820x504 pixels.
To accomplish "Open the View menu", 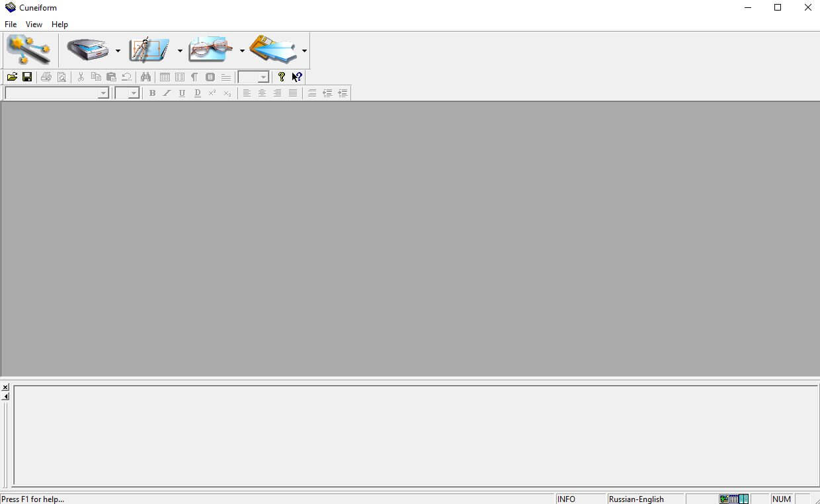I will (34, 24).
